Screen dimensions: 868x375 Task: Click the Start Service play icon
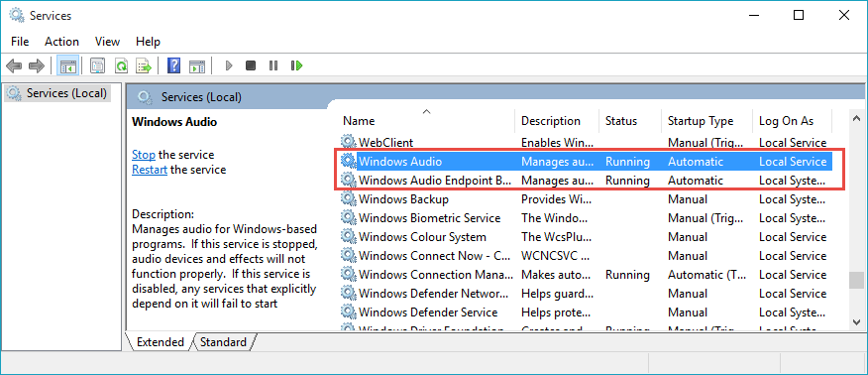[229, 65]
